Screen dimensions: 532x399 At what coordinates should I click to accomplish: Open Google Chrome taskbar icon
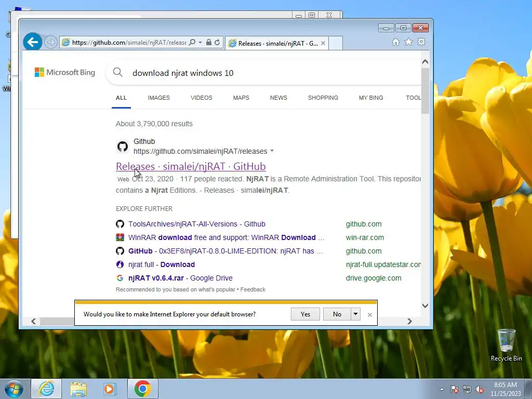pos(143,389)
